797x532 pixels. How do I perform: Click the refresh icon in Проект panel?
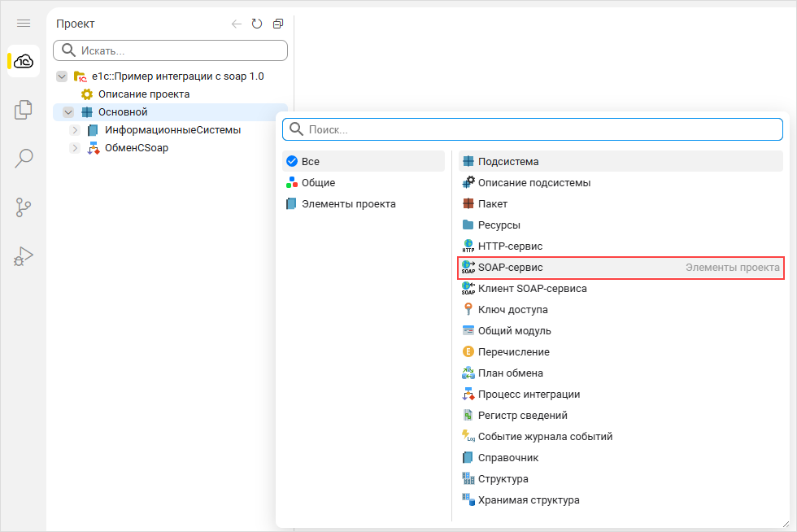(257, 24)
